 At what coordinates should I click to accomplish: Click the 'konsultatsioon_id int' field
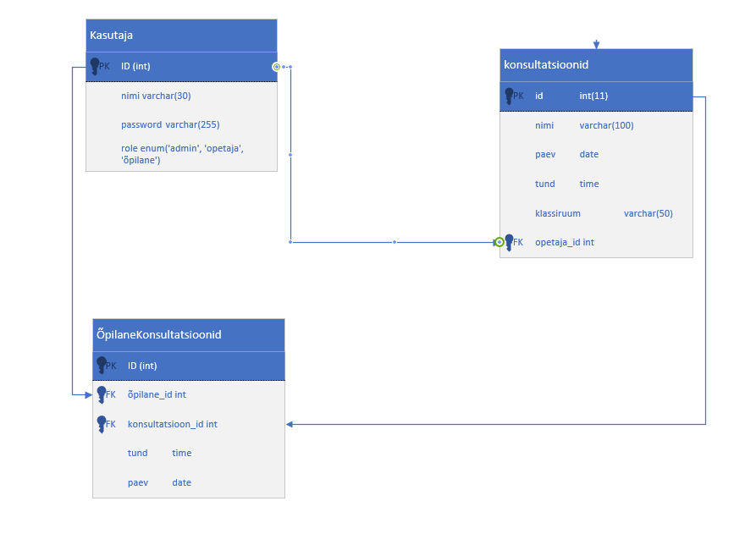click(x=173, y=424)
